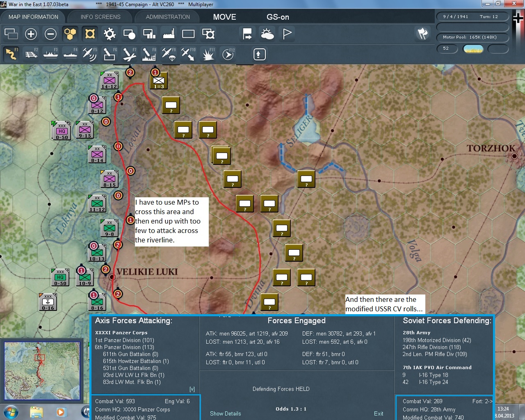The image size is (525, 420).
Task: Click Exit to close combat report
Action: (x=379, y=413)
